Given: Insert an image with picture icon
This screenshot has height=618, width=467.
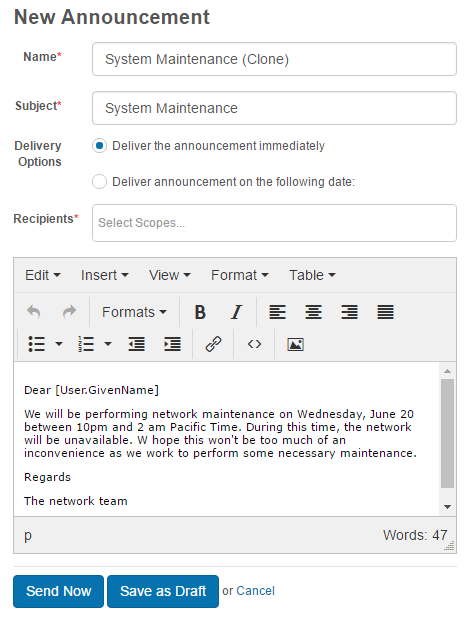Looking at the screenshot, I should tap(295, 344).
